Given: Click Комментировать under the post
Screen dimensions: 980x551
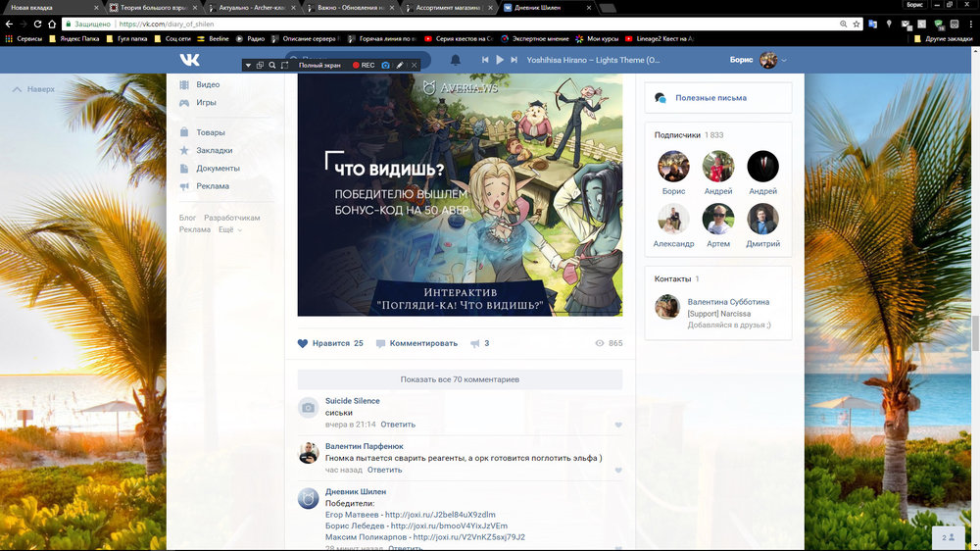Looking at the screenshot, I should 416,343.
